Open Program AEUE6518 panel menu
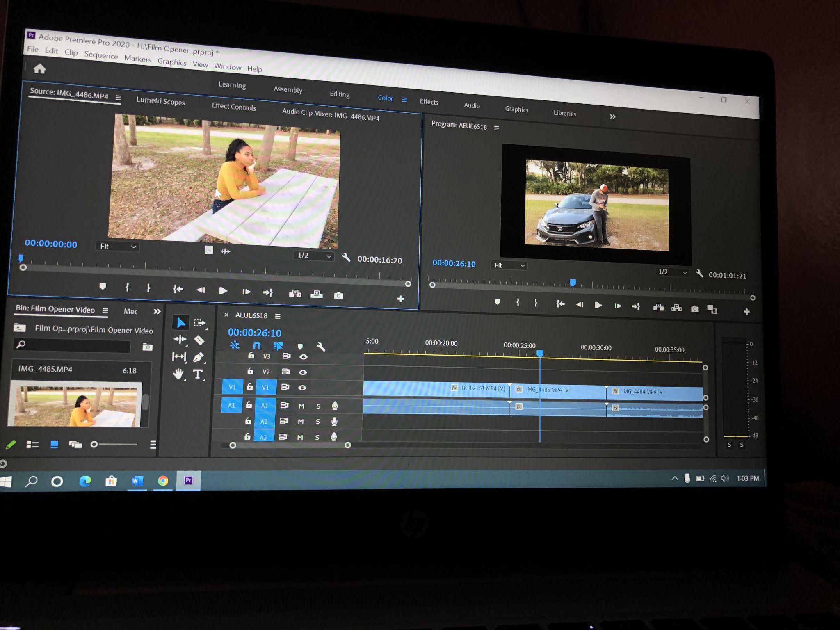The height and width of the screenshot is (630, 840). 496,128
